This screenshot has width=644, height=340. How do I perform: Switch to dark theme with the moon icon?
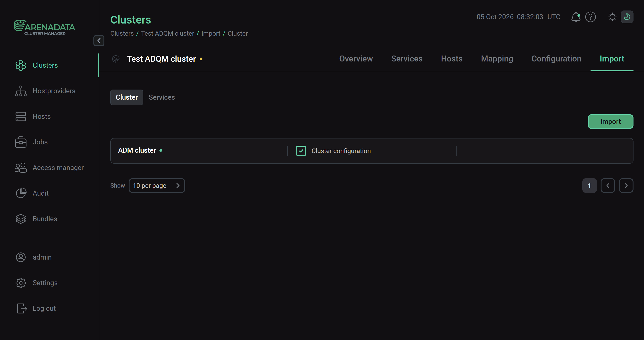[x=627, y=17]
